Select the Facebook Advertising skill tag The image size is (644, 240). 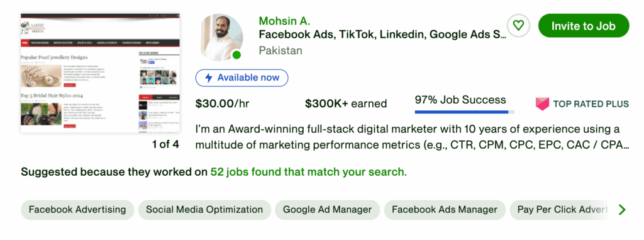click(77, 210)
